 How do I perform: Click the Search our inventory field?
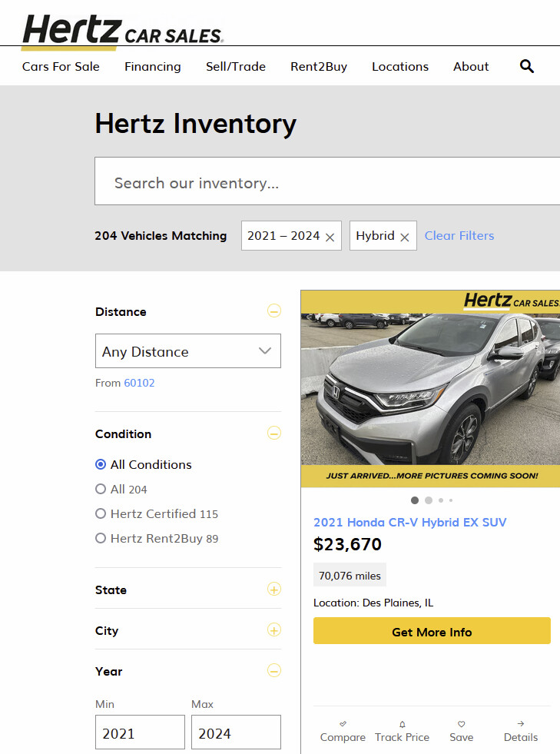330,182
